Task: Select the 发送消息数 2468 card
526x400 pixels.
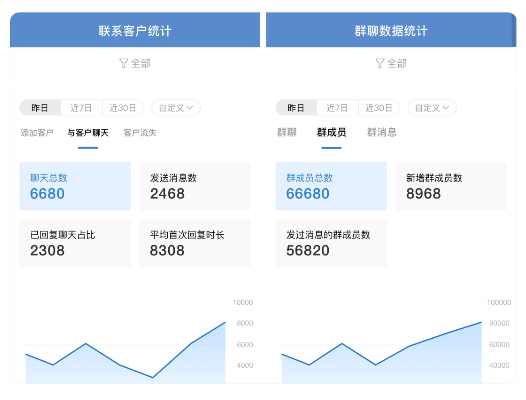Action: point(195,186)
